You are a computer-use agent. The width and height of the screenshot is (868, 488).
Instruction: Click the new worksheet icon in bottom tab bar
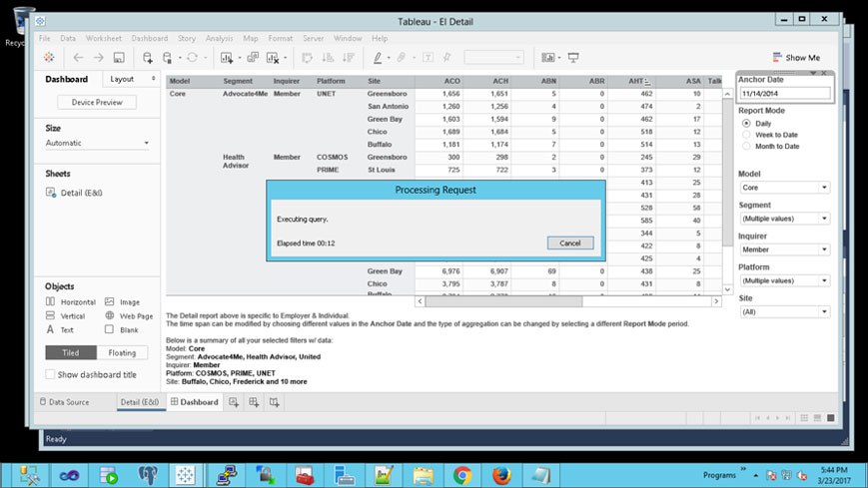click(x=234, y=402)
